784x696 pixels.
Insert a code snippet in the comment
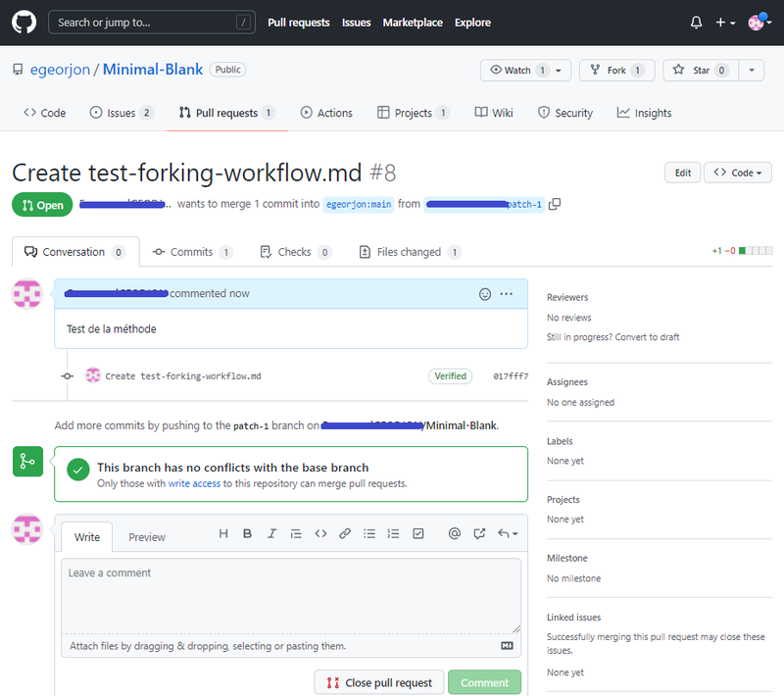point(320,534)
